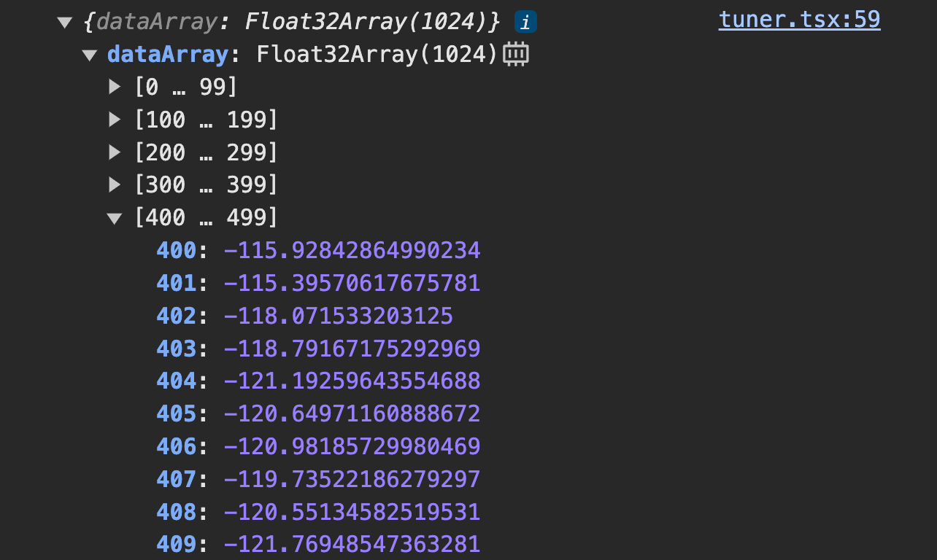Viewport: 937px width, 560px height.
Task: Click the blue 'i' badge on the console message
Action: tap(527, 21)
